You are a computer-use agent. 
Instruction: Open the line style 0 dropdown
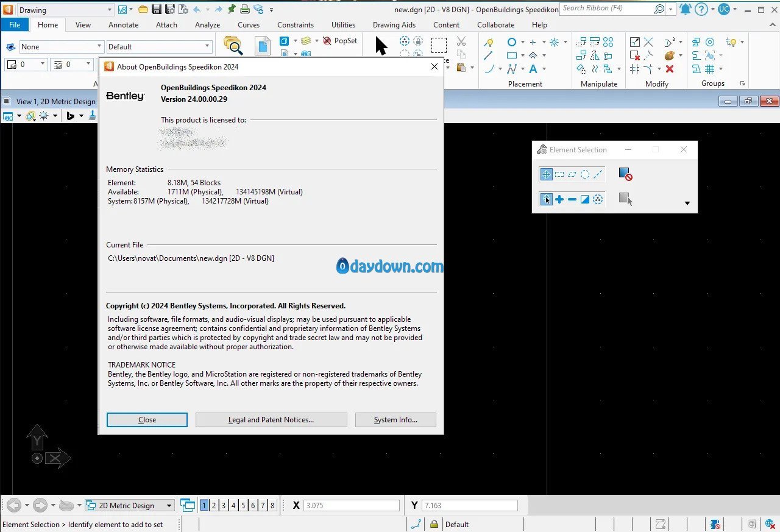[x=89, y=64]
